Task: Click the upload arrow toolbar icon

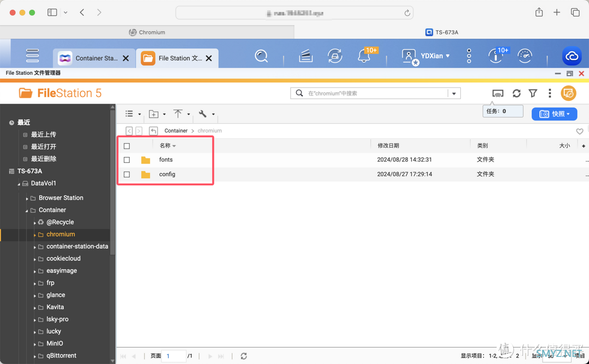Action: click(x=178, y=114)
